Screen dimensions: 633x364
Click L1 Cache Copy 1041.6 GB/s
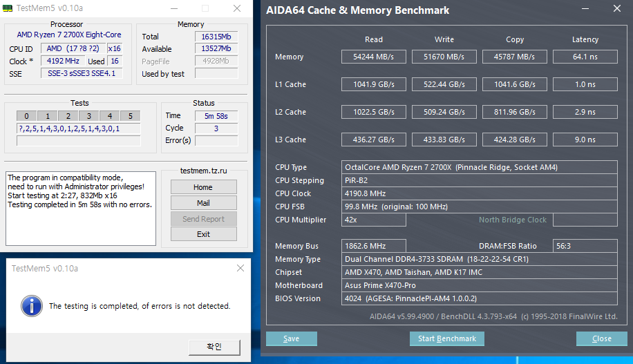514,84
